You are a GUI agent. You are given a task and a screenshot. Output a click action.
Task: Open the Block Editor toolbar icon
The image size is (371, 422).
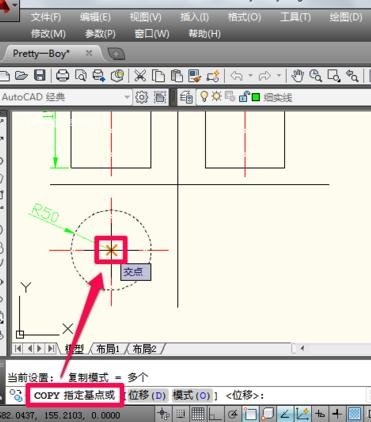tap(213, 76)
